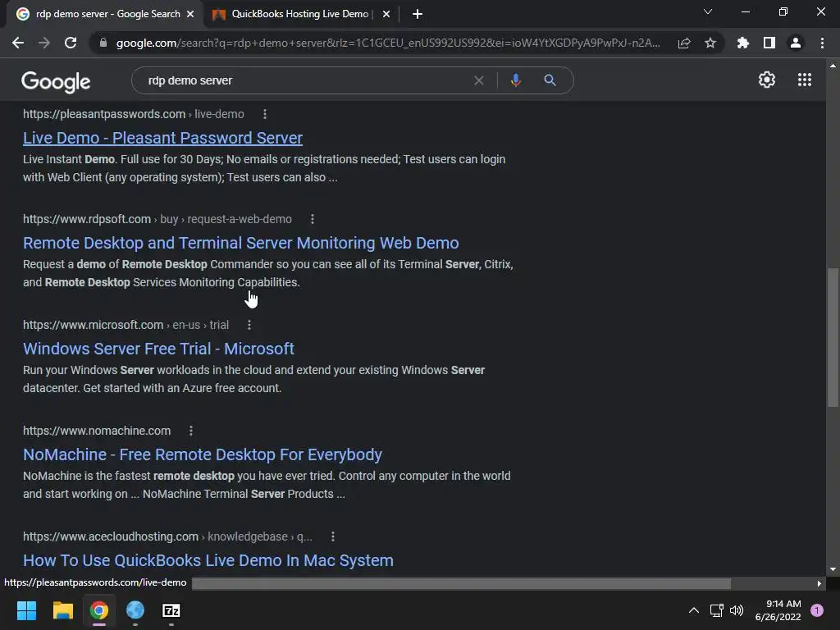
Task: Submit search with the magnifier icon
Action: [550, 80]
